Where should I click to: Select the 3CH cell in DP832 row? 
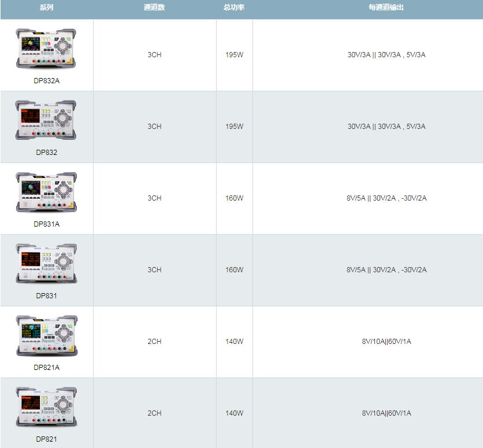pos(154,127)
